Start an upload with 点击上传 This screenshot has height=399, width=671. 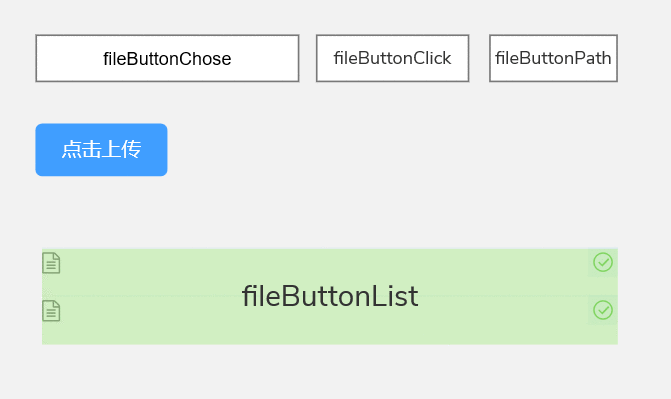point(101,150)
